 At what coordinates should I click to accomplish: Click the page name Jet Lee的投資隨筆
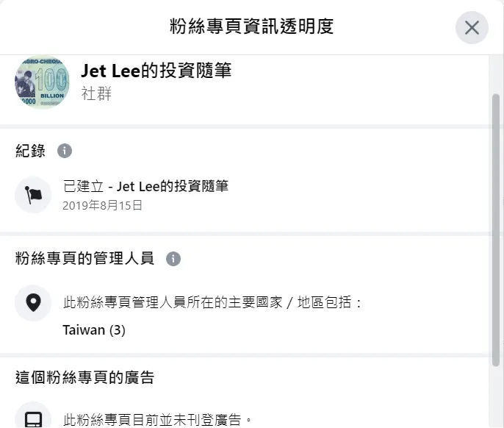pyautogui.click(x=156, y=71)
